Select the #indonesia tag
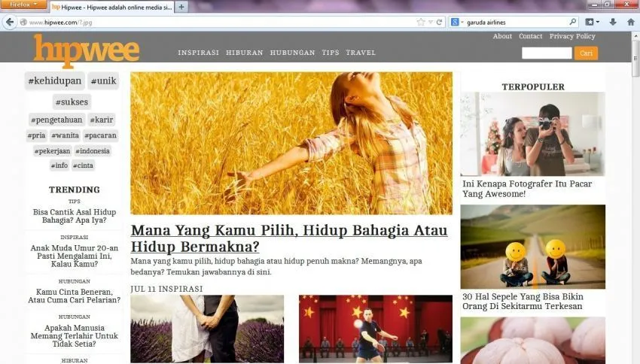640x364 pixels. [93, 151]
